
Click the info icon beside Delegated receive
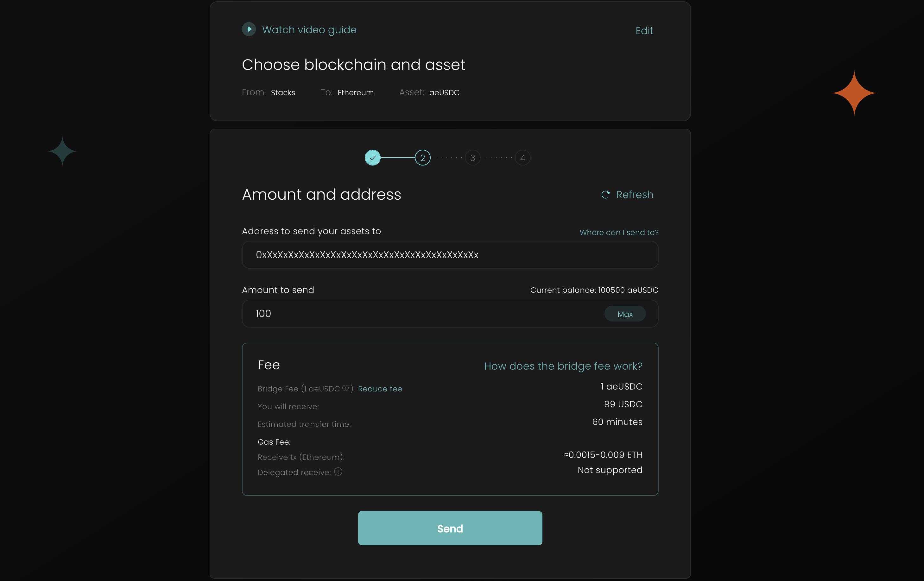338,472
